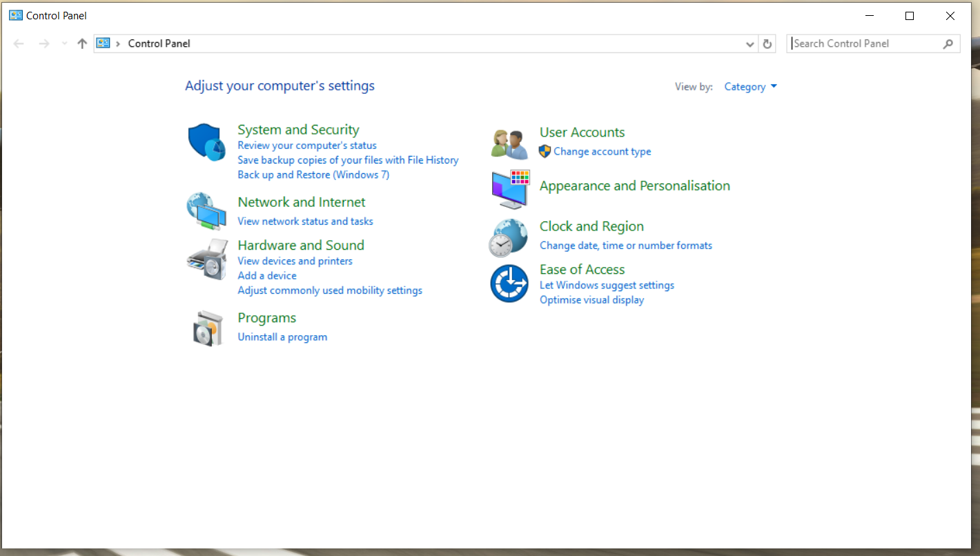
Task: Select Let Windows suggest settings
Action: 607,286
